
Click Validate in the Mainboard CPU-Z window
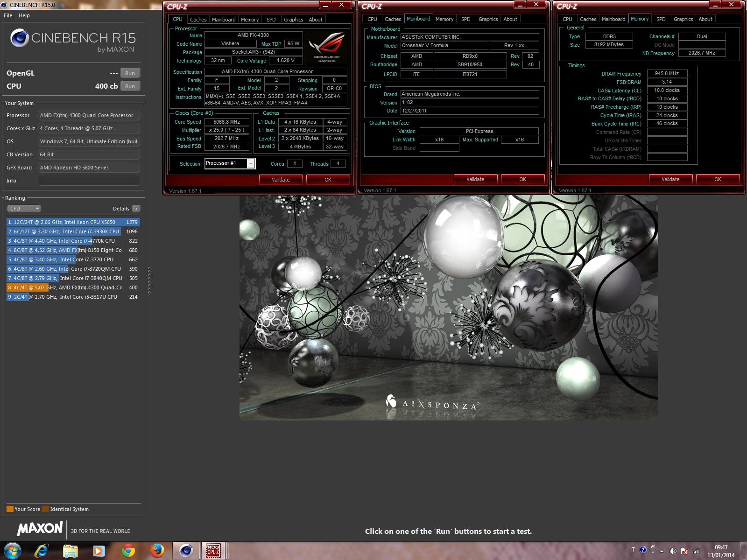click(x=475, y=179)
